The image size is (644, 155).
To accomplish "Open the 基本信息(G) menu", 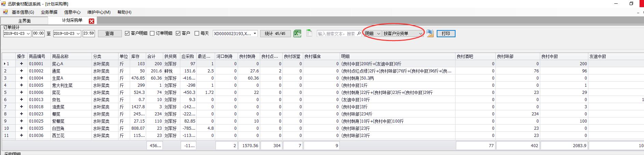I will coord(23,12).
